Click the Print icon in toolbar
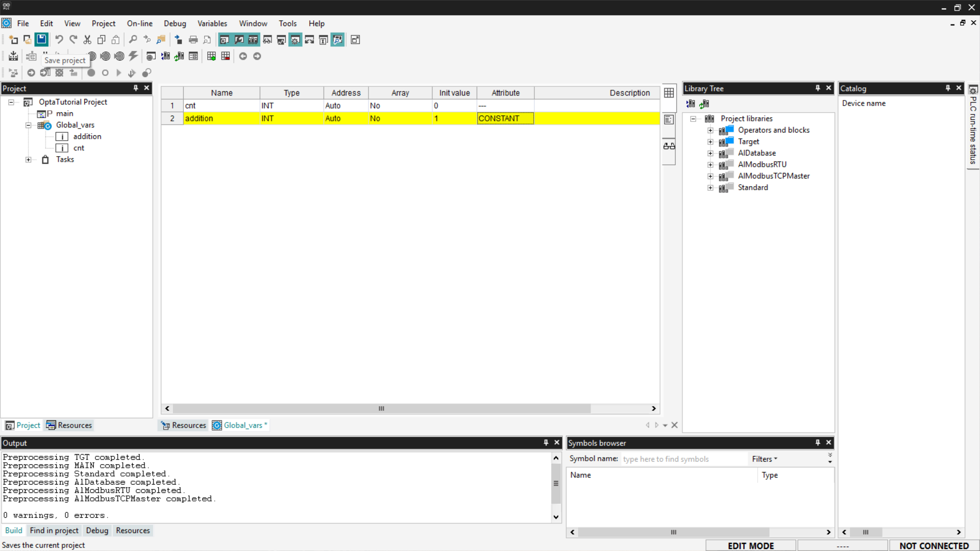 (193, 39)
